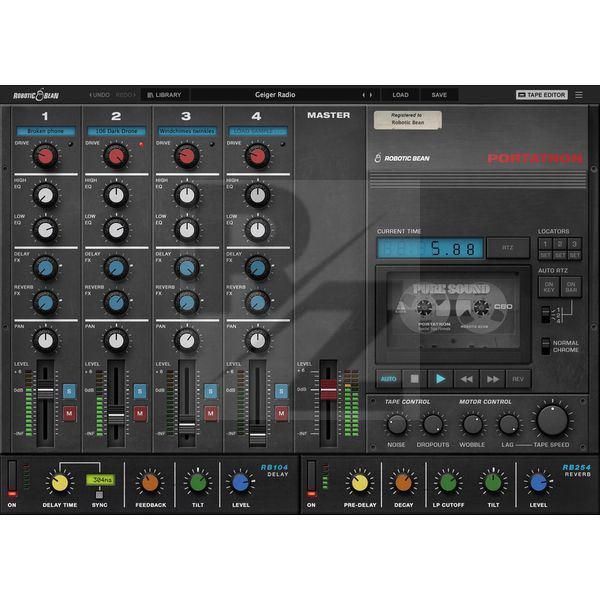Screen dimensions: 600x600
Task: Click track 2 Reverb FX knob
Action: click(x=116, y=303)
